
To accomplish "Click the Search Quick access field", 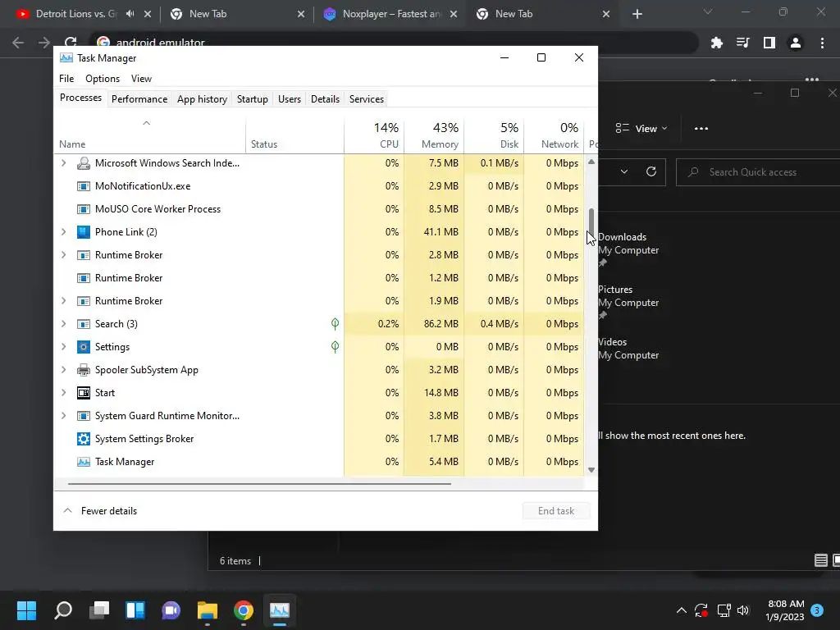I will click(760, 172).
